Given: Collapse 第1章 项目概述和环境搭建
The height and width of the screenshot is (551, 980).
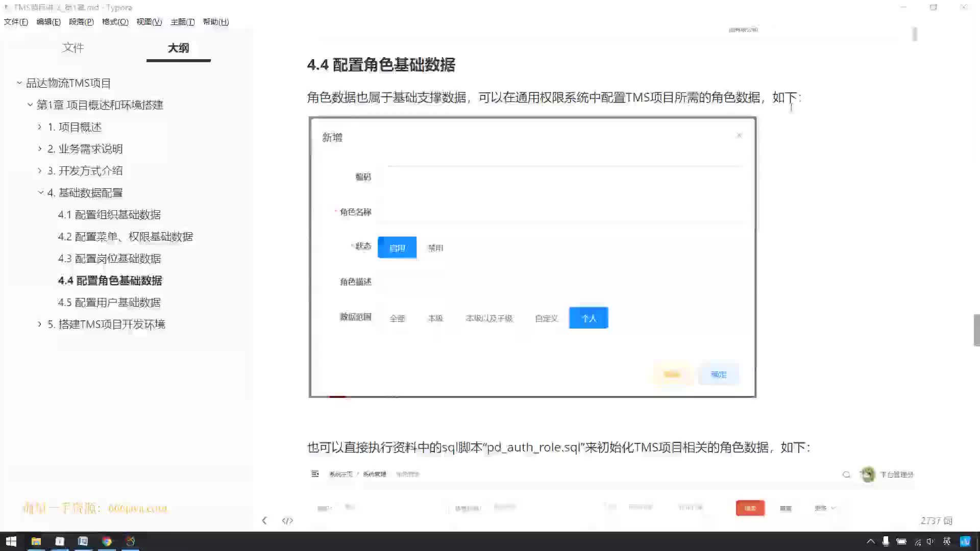Looking at the screenshot, I should [30, 104].
